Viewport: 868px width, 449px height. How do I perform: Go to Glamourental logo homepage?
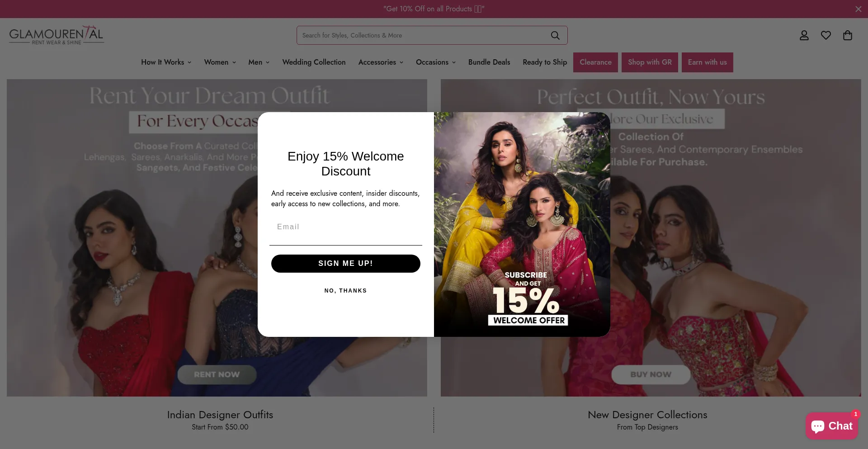57,35
